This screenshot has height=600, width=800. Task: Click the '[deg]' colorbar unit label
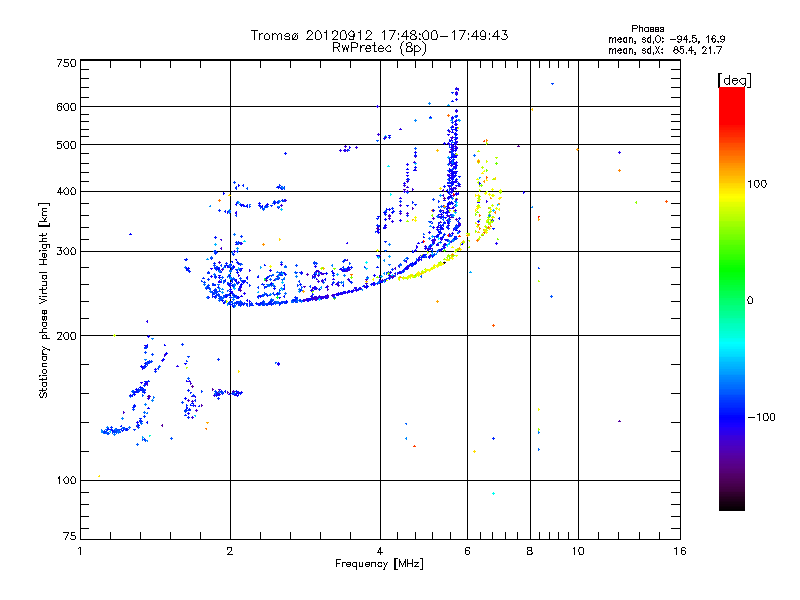(734, 80)
